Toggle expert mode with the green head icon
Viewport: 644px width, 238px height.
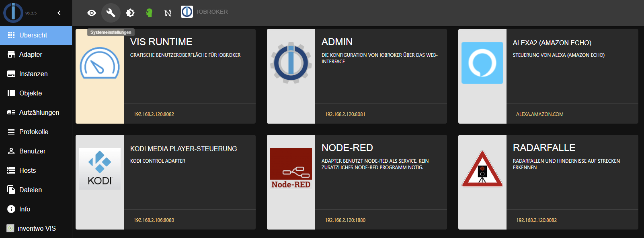click(x=149, y=13)
